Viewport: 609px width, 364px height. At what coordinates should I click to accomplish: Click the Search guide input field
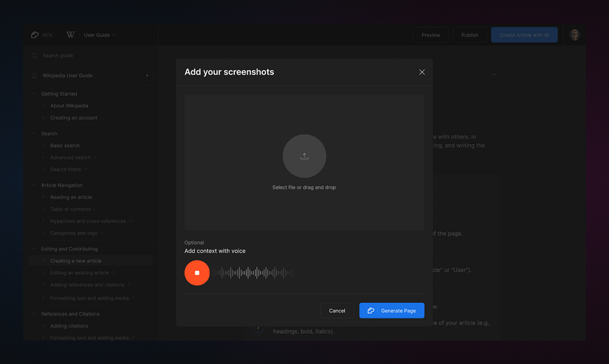click(x=91, y=55)
